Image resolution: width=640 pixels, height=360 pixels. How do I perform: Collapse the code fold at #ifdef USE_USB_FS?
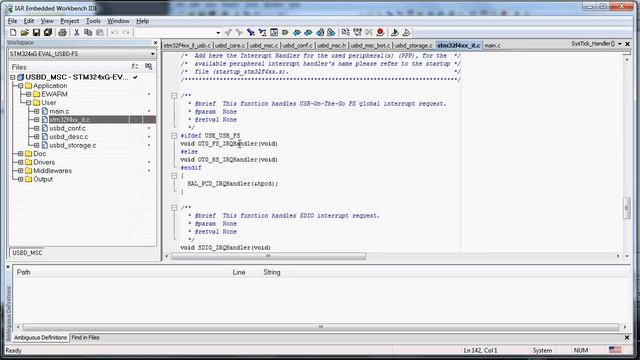click(x=174, y=136)
